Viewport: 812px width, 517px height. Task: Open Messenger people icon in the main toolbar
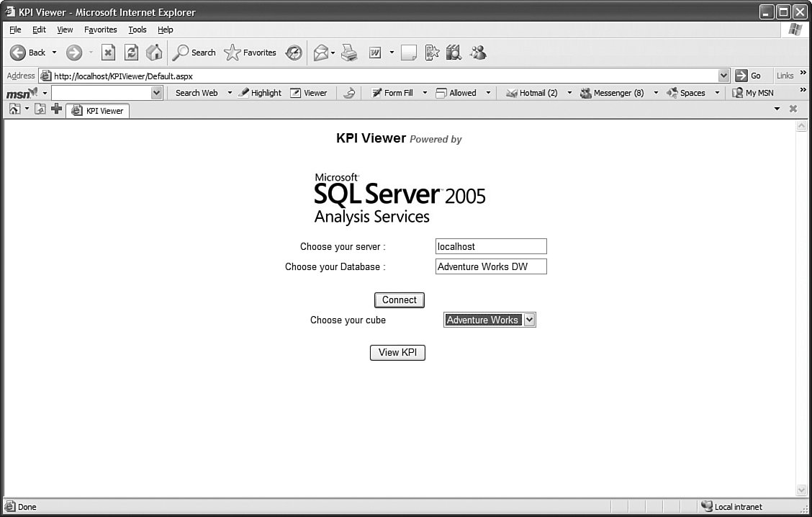478,53
